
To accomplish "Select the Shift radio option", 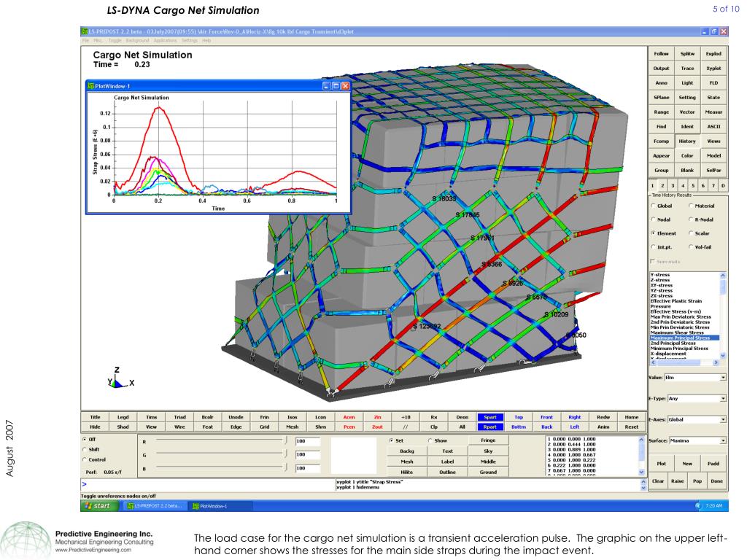I will tap(85, 449).
